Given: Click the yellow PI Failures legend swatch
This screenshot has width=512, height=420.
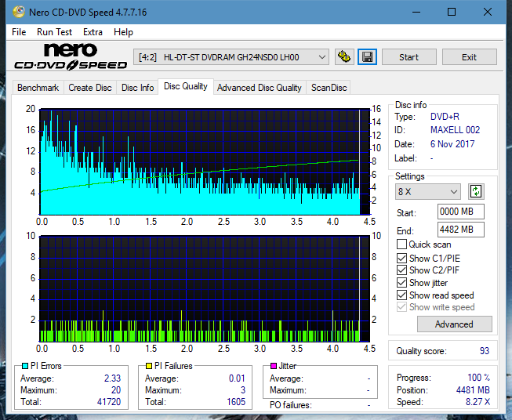Looking at the screenshot, I should (x=149, y=366).
